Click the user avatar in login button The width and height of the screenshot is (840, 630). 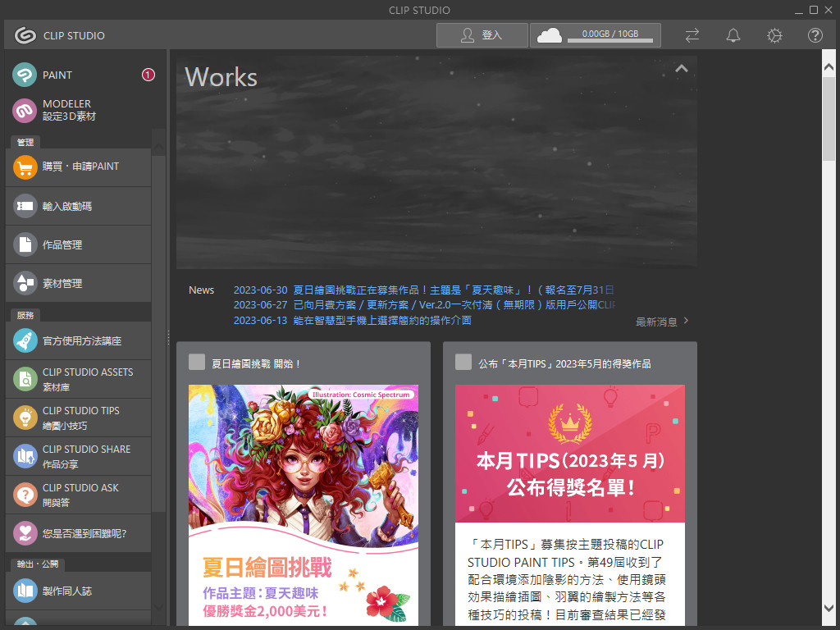pyautogui.click(x=467, y=35)
